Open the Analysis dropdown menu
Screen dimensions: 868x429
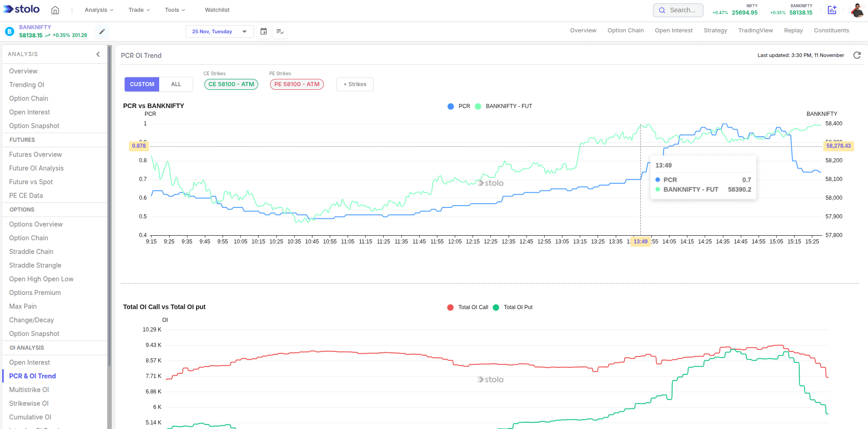pos(99,10)
